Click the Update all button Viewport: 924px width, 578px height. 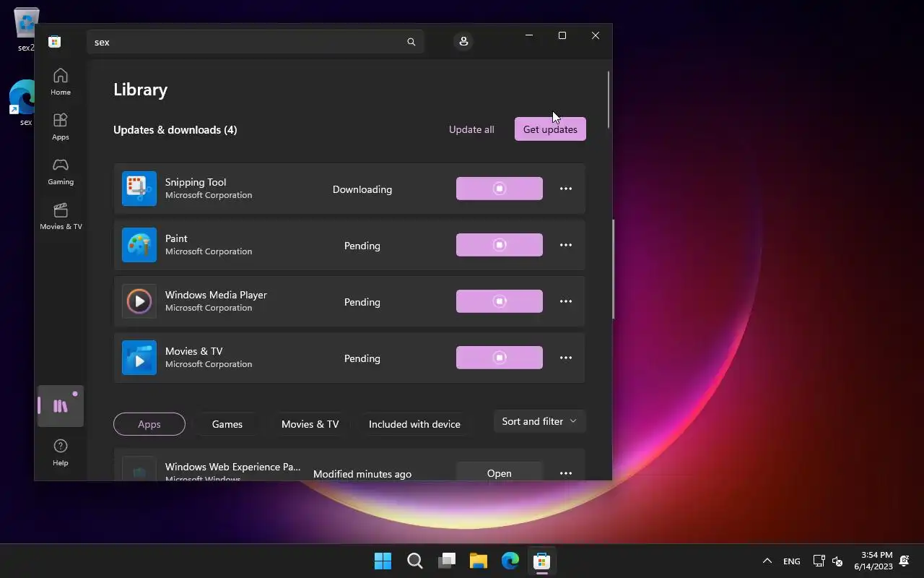tap(471, 129)
